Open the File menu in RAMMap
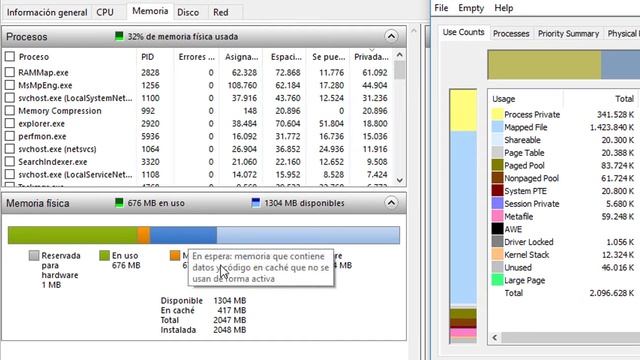This screenshot has width=640, height=360. 441,8
